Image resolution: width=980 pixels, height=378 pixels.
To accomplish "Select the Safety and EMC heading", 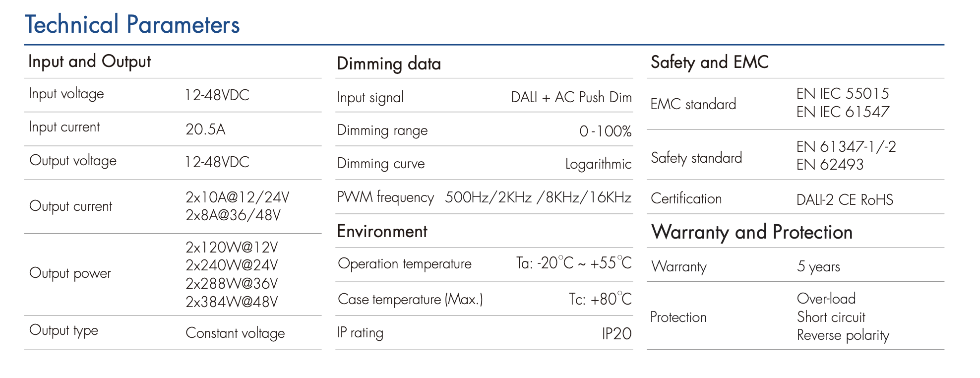I will 709,63.
